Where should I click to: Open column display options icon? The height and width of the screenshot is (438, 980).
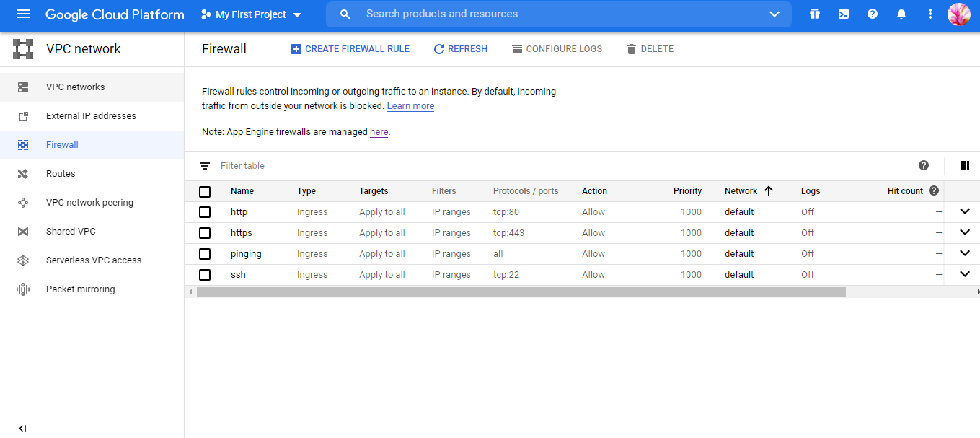coord(964,165)
